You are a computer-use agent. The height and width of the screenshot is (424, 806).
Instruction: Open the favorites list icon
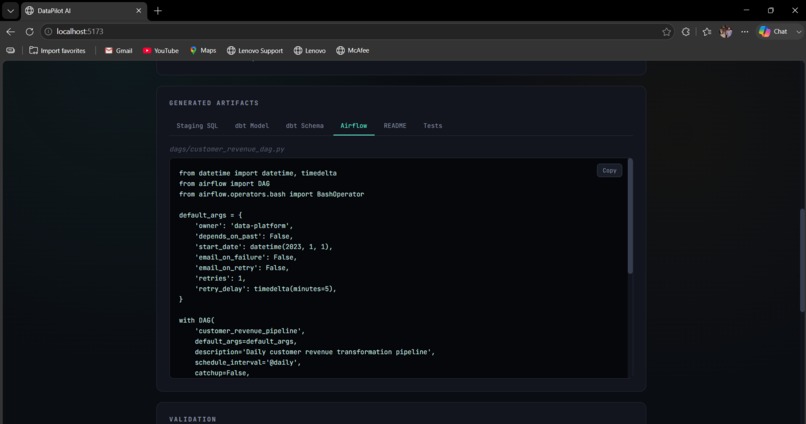pyautogui.click(x=707, y=32)
